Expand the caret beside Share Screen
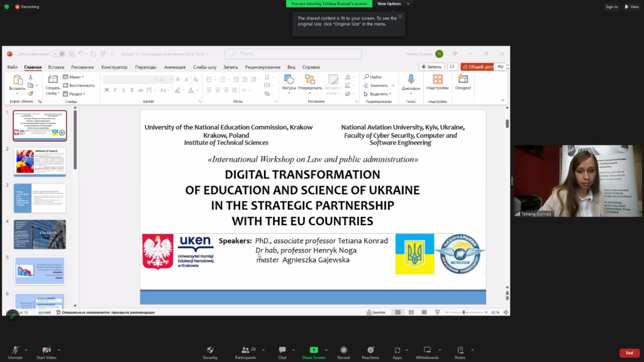Viewport: 644px width, 362px height. click(326, 350)
